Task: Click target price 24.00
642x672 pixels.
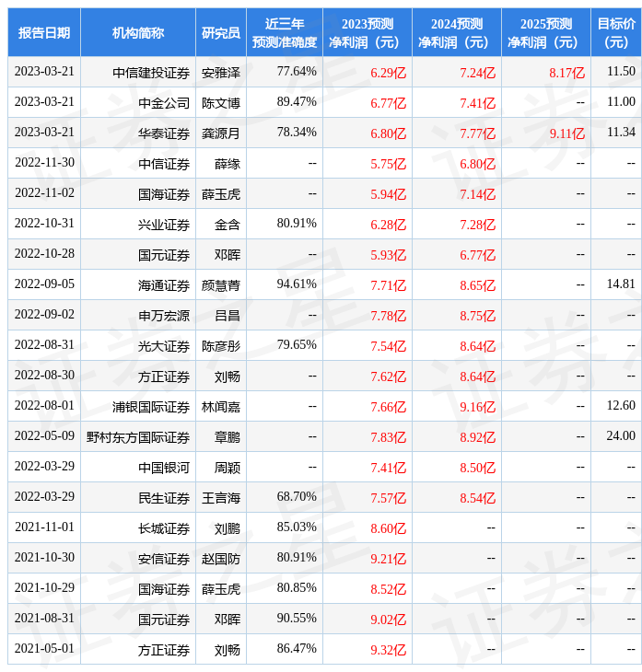Action: pos(621,436)
